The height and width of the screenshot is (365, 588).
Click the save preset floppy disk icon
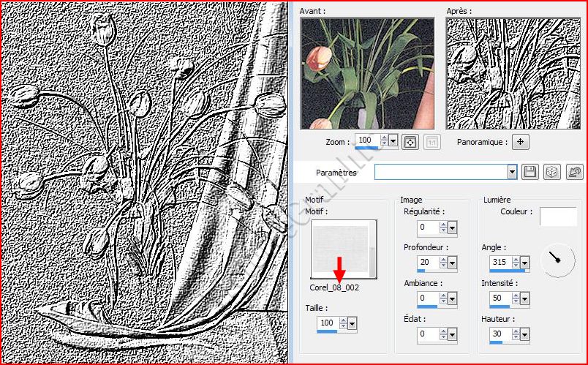531,172
